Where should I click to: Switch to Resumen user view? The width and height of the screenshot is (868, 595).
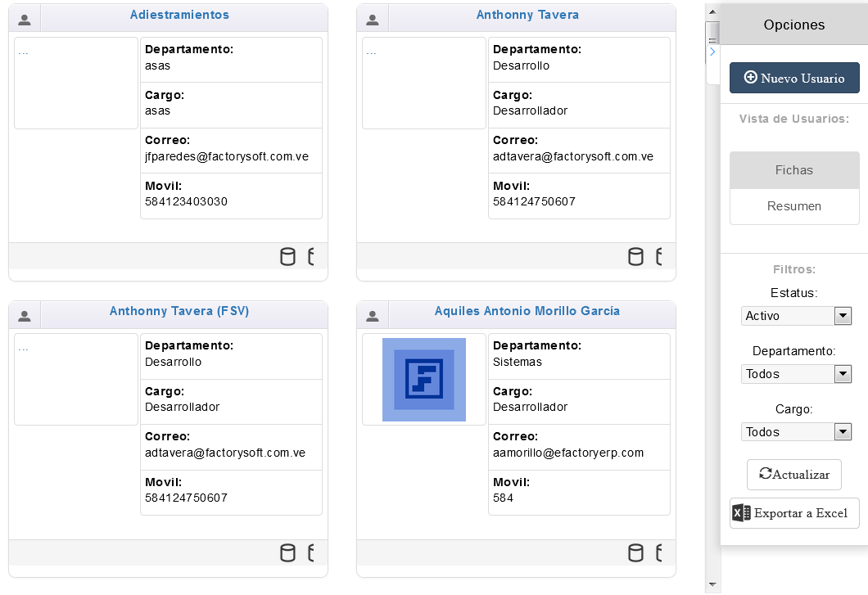click(794, 206)
